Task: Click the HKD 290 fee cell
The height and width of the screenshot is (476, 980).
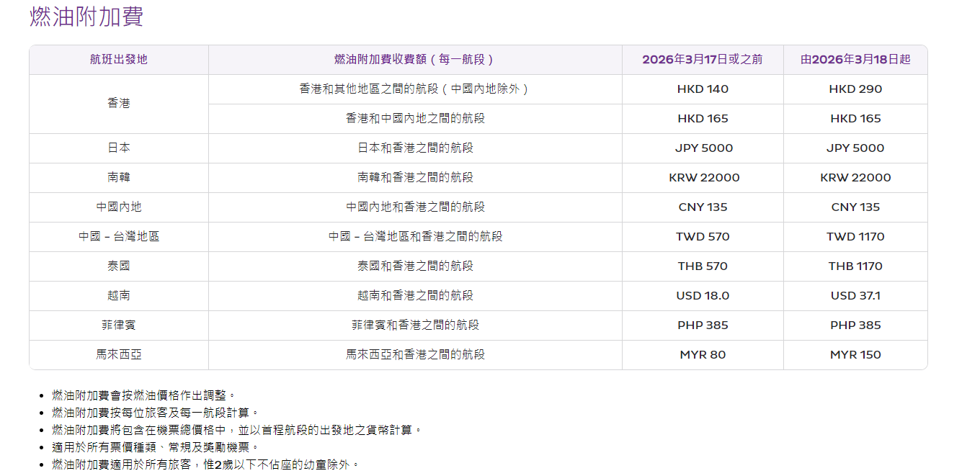Action: (855, 89)
